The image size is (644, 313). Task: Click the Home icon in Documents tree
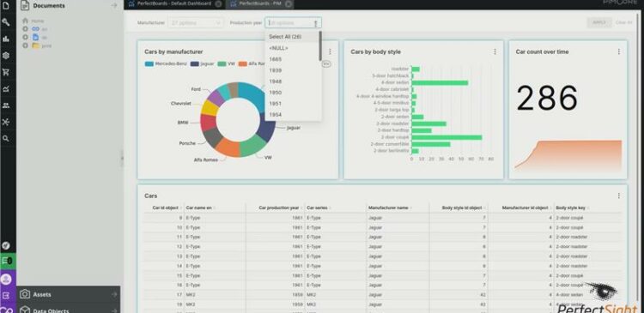pyautogui.click(x=26, y=21)
